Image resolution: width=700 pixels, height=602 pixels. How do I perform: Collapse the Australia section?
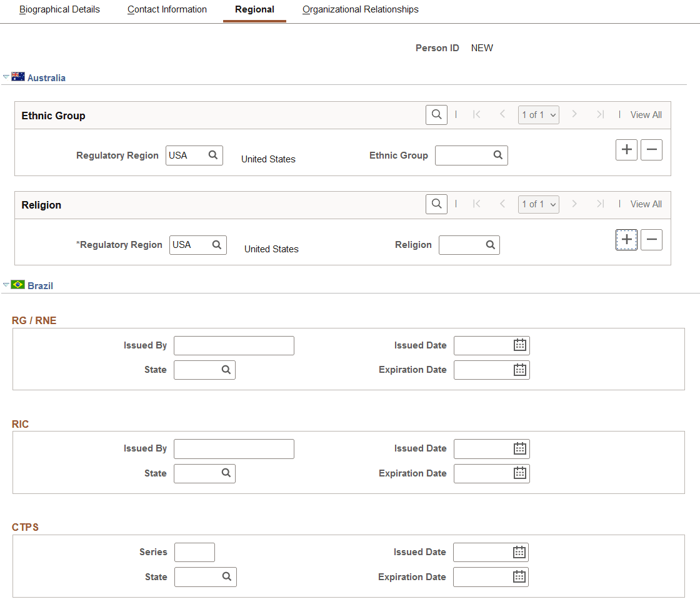point(6,77)
